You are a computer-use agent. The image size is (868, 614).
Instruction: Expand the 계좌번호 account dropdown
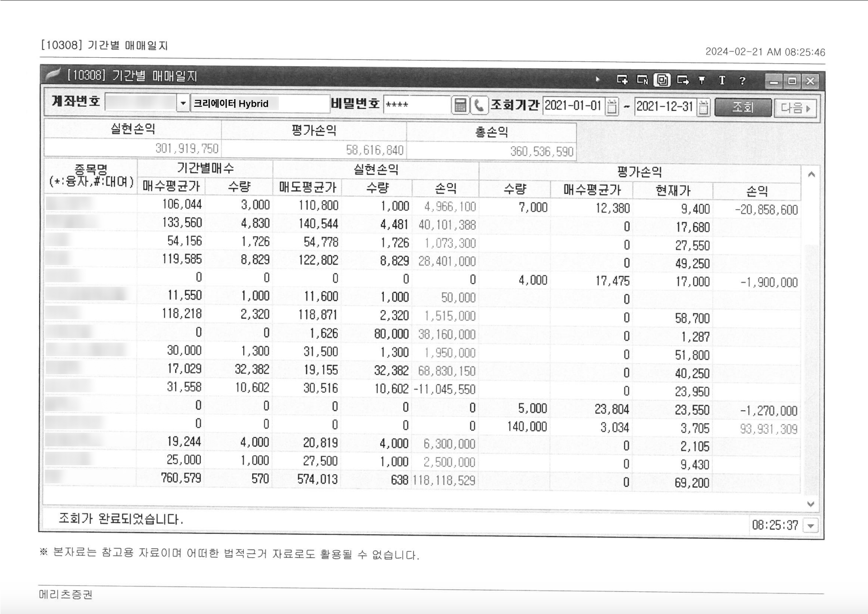pyautogui.click(x=183, y=103)
